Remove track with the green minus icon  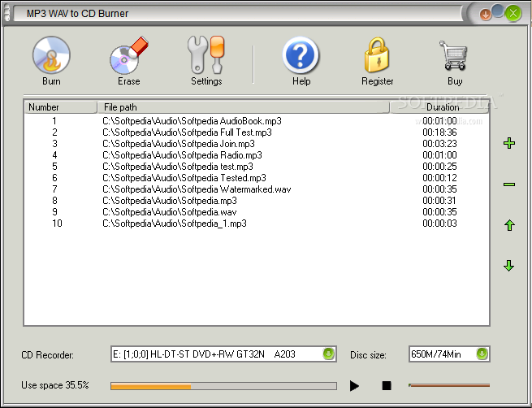(x=509, y=184)
